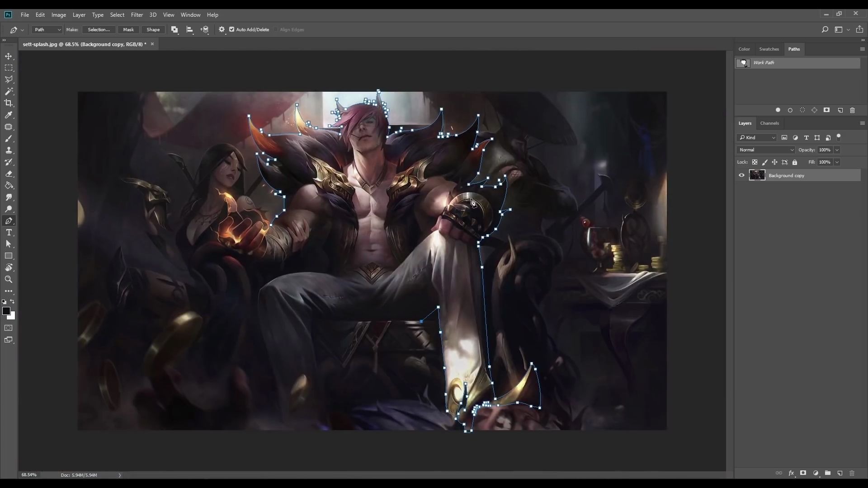Screen dimensions: 868x488
Task: Select the Magic Wand tool
Action: click(x=9, y=91)
